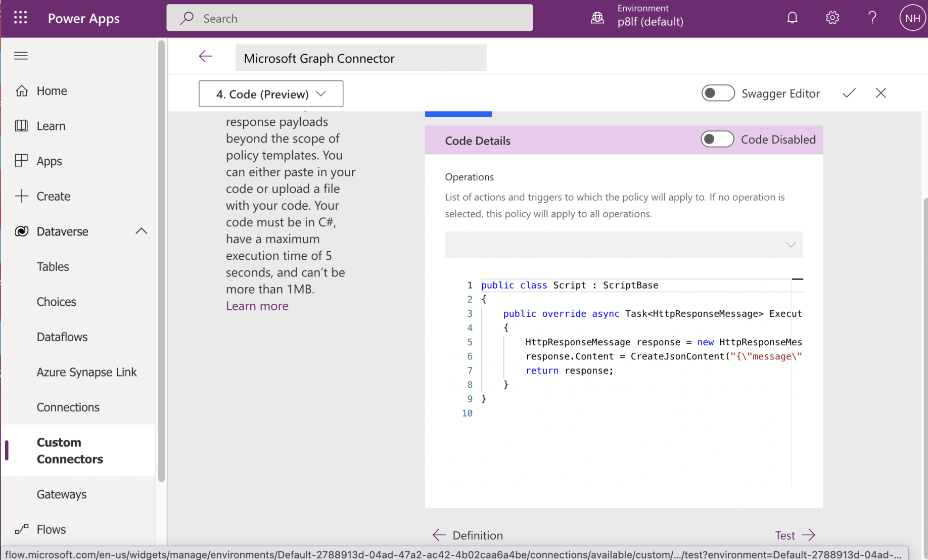Click the help question mark icon
The image size is (928, 560).
872,18
